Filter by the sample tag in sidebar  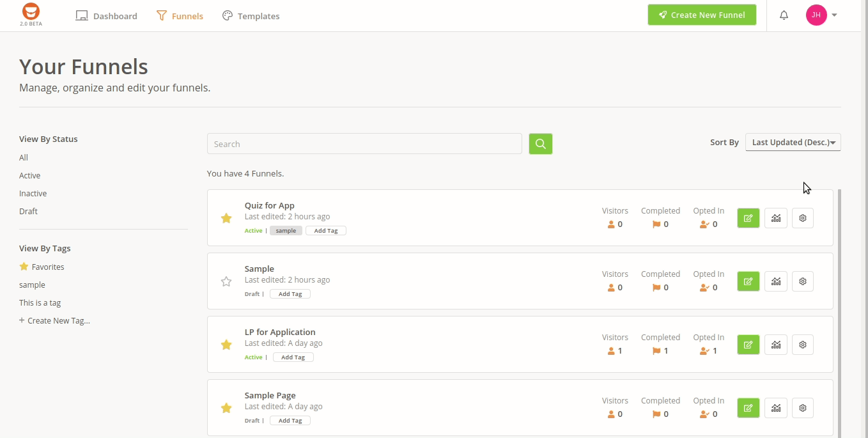(x=32, y=285)
